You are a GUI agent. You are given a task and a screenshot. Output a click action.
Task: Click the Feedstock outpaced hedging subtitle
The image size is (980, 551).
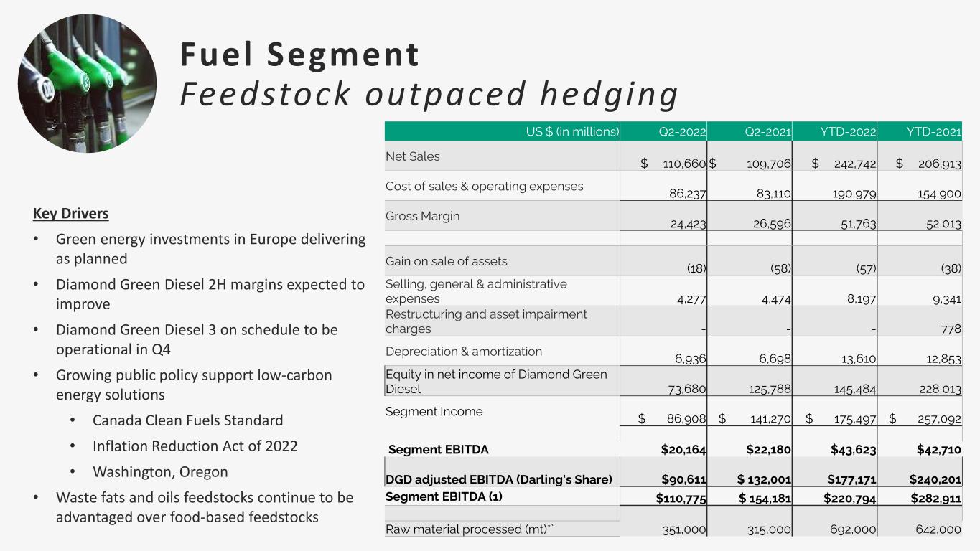click(429, 95)
